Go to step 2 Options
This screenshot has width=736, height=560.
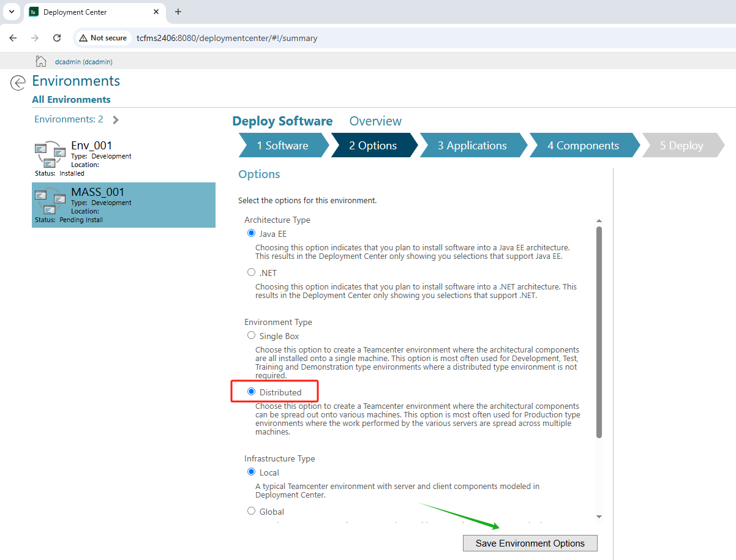pos(373,146)
